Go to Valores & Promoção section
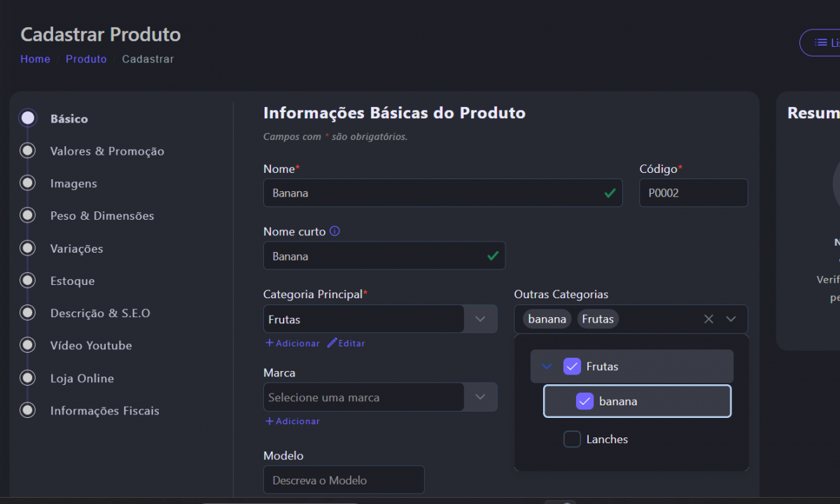840x504 pixels. click(107, 151)
